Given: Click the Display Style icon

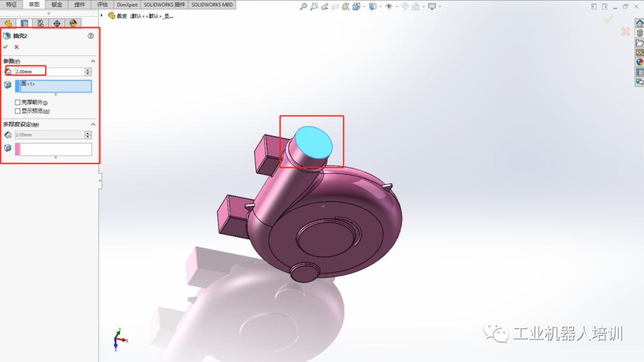Looking at the screenshot, I should pyautogui.click(x=373, y=6).
